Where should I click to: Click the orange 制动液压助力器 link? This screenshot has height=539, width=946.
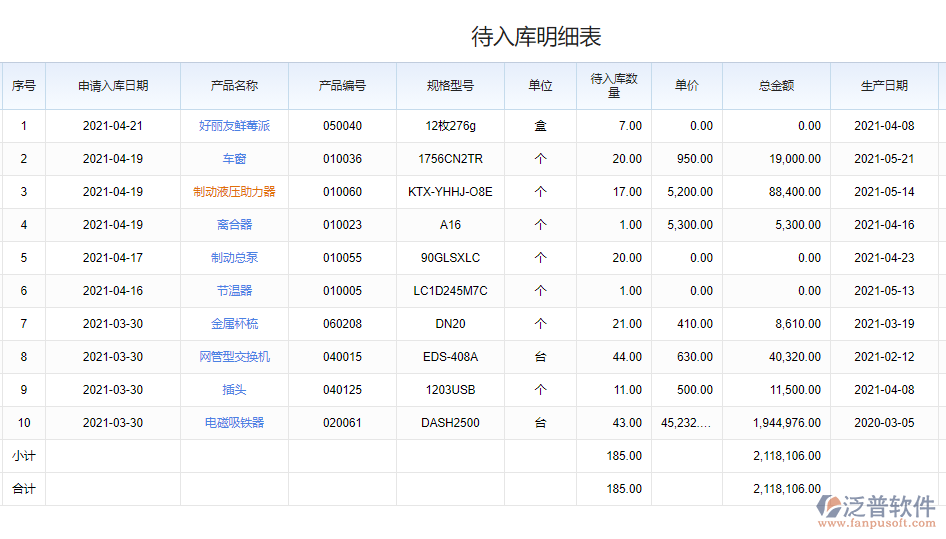[234, 192]
